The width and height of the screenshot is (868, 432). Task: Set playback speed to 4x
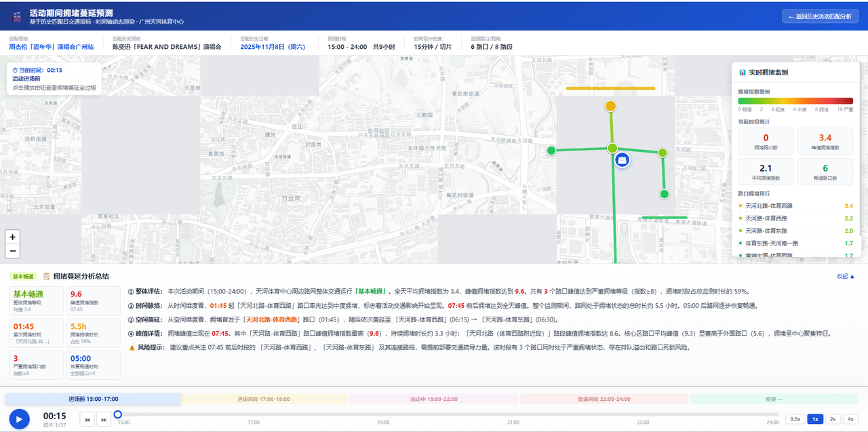click(x=851, y=418)
